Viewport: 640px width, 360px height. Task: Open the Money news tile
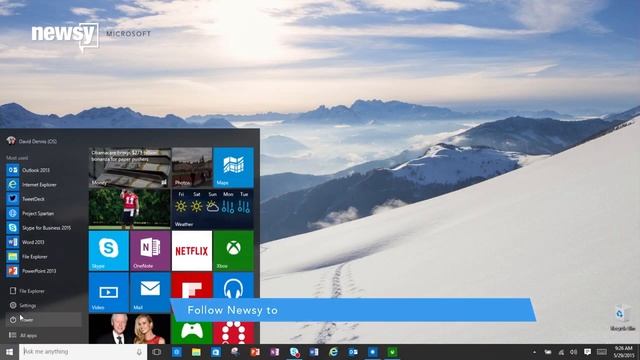coord(129,167)
